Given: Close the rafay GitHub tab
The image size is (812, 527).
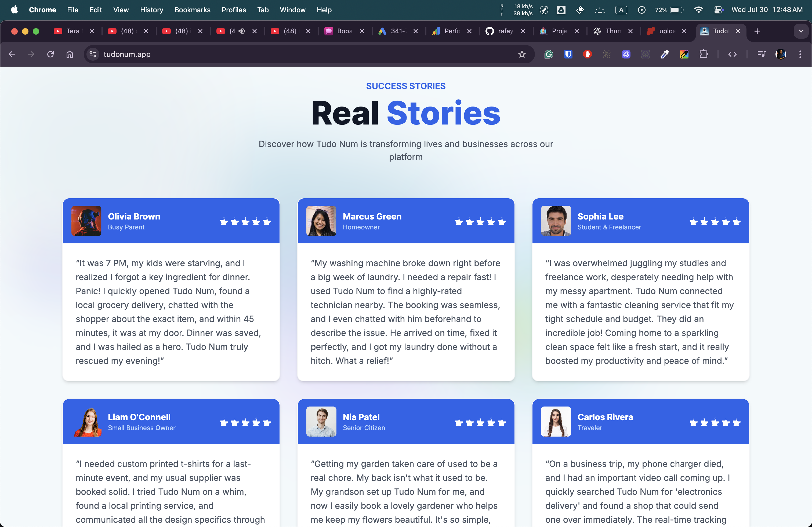Looking at the screenshot, I should pos(523,31).
